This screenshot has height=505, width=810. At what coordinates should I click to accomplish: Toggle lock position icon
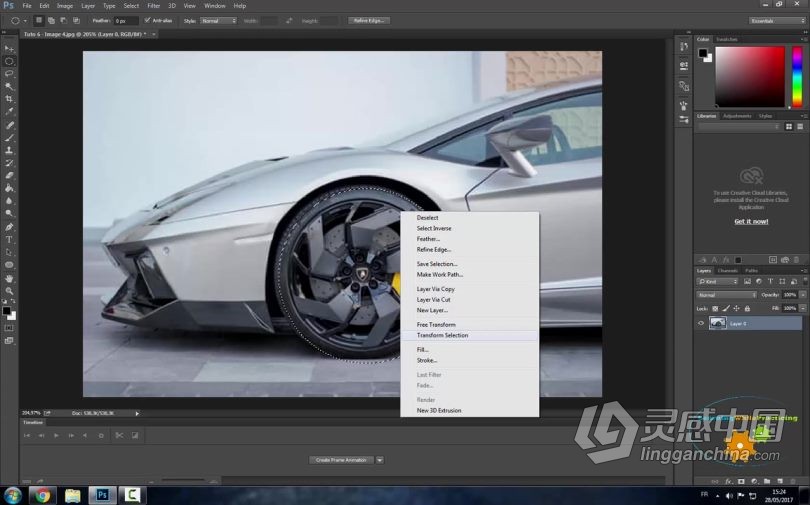coord(737,309)
